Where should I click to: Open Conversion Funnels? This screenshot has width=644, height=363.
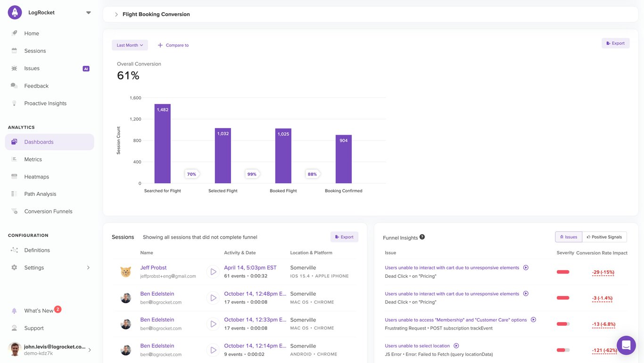pyautogui.click(x=48, y=211)
